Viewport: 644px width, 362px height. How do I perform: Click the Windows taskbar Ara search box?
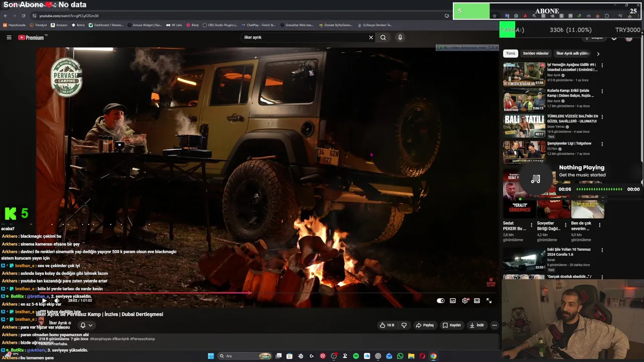tap(245, 356)
